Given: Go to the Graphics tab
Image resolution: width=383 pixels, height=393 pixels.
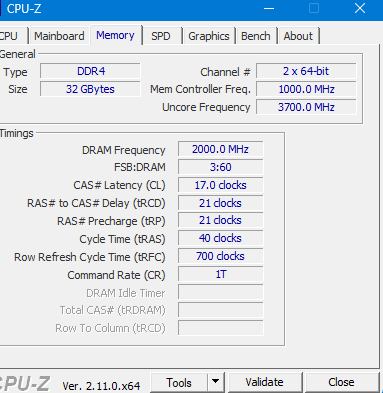Looking at the screenshot, I should 209,36.
